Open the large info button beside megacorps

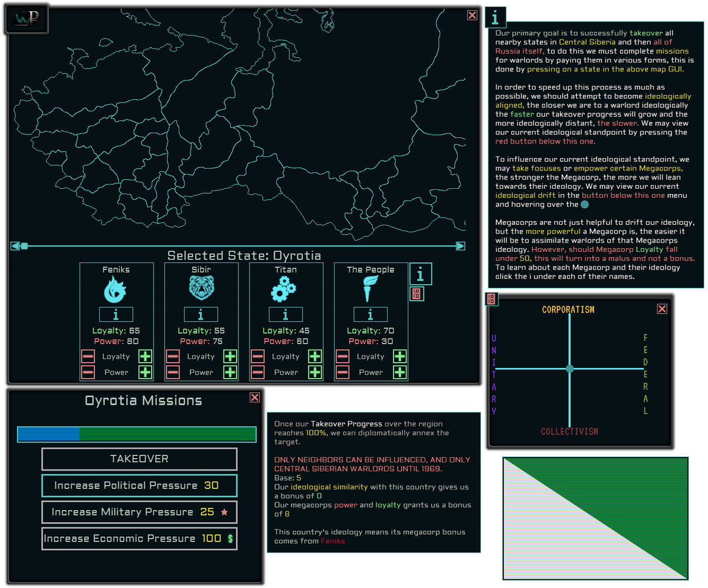point(421,274)
